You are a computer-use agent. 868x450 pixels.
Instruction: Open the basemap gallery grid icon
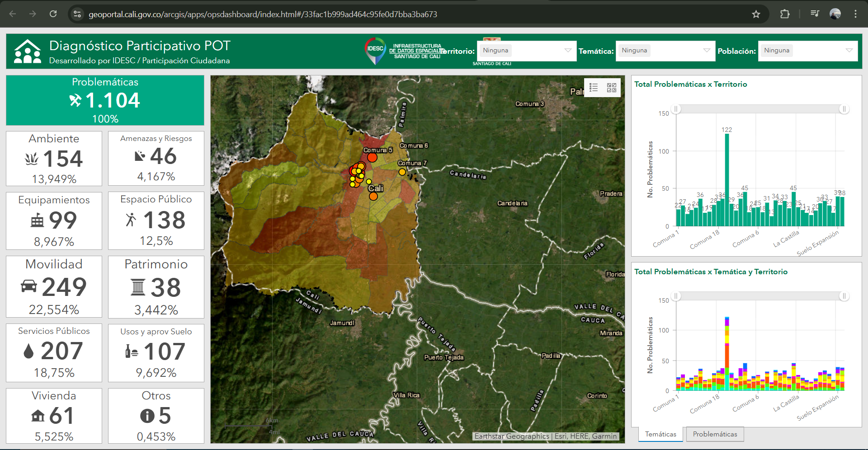tap(612, 88)
